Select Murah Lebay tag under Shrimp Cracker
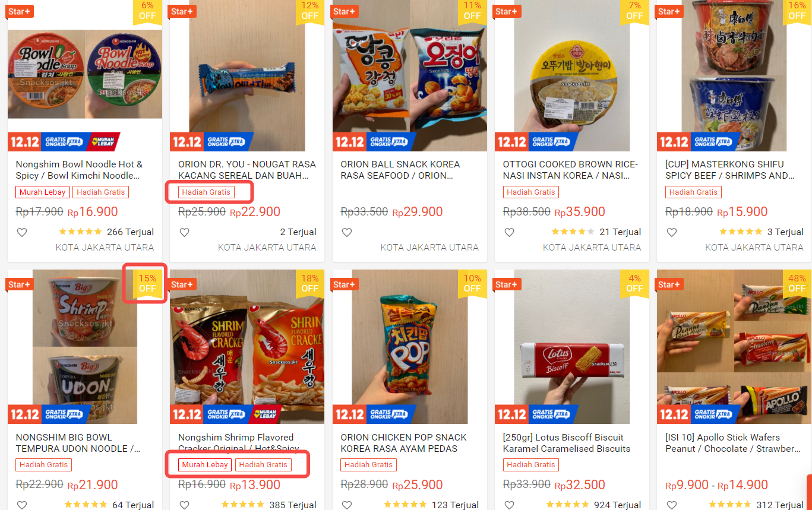812x510 pixels. [x=205, y=465]
